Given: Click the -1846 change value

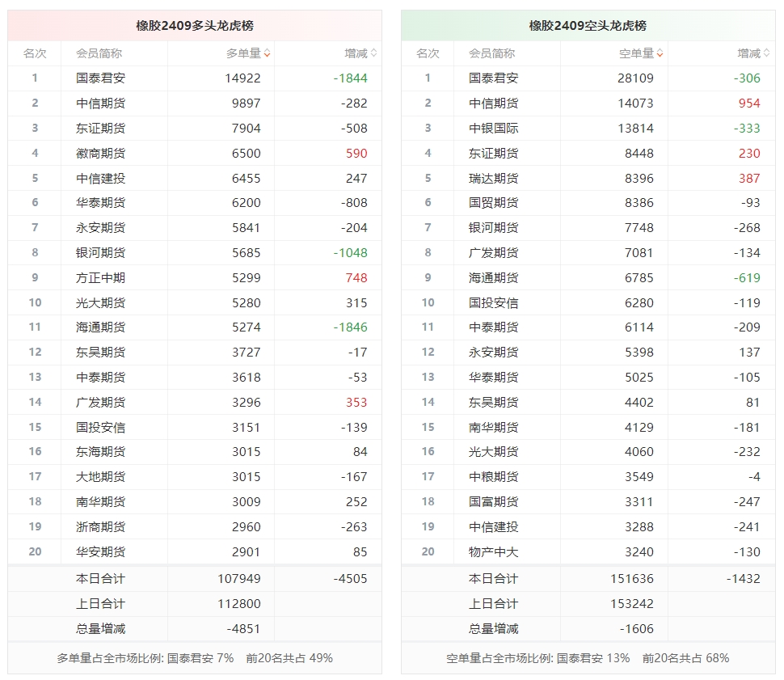Looking at the screenshot, I should click(x=351, y=327).
